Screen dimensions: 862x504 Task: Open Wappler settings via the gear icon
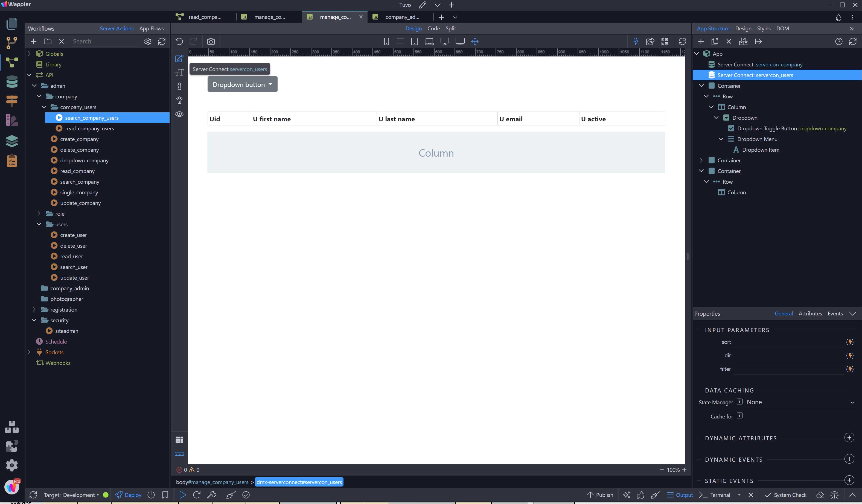pos(12,465)
